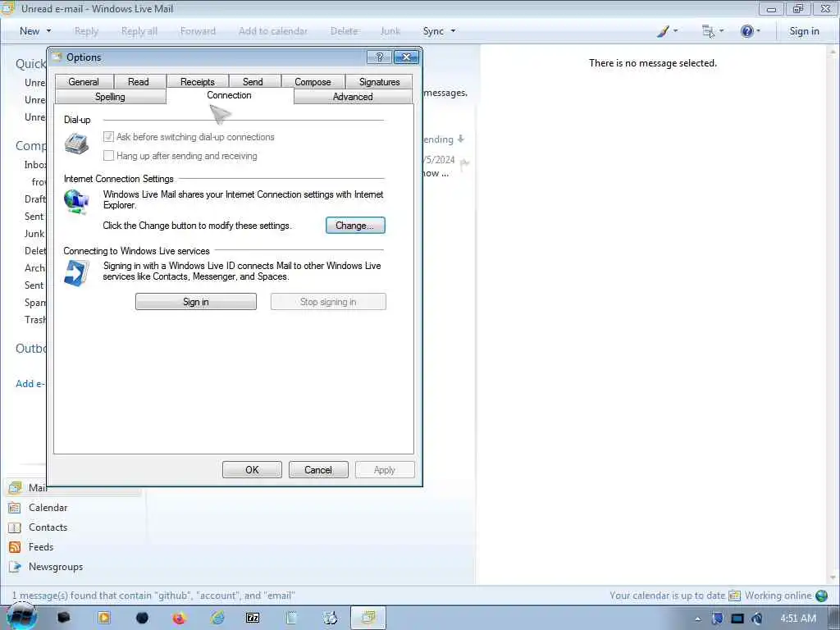Click the flag icon next to the message date
840x630 pixels.
pos(464,163)
